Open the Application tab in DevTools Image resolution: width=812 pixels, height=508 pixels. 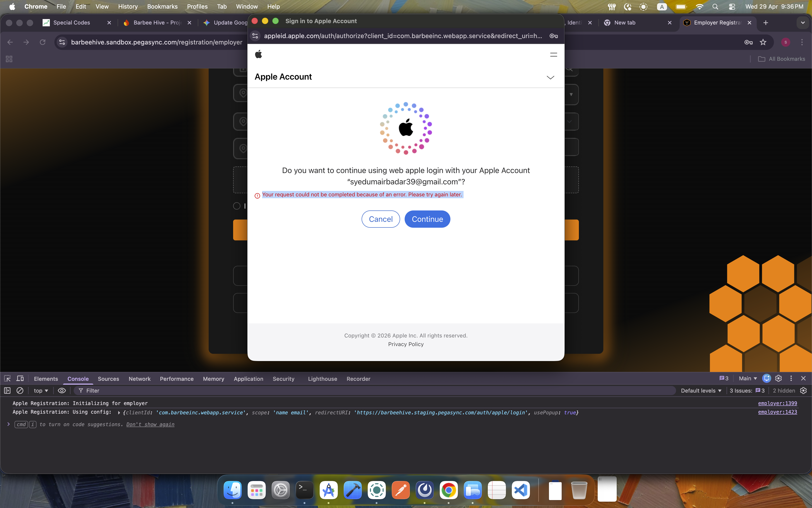click(248, 379)
